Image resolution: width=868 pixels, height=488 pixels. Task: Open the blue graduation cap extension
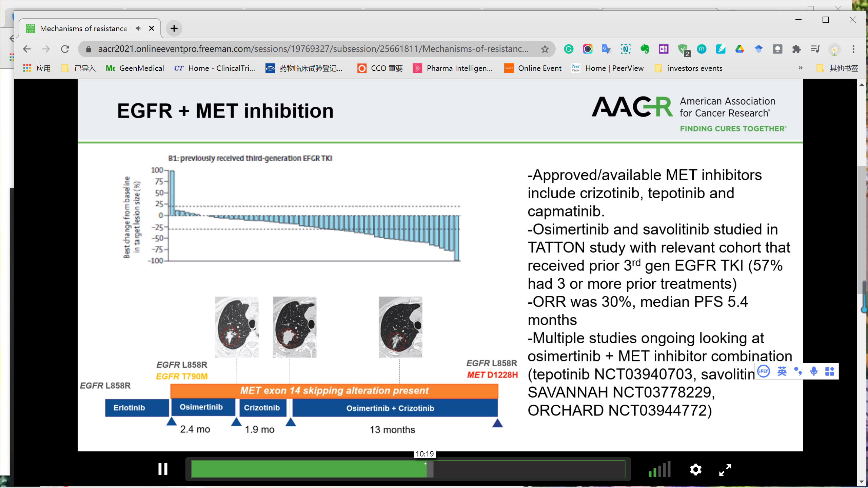[758, 49]
